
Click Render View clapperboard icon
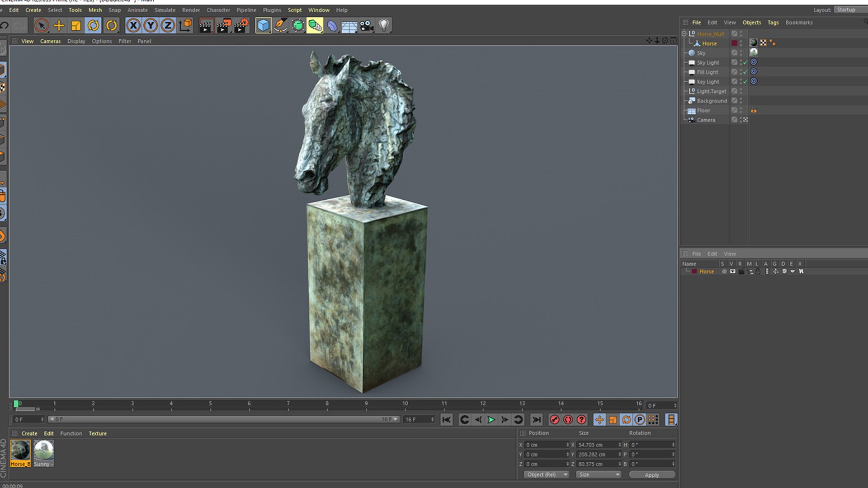(x=206, y=26)
